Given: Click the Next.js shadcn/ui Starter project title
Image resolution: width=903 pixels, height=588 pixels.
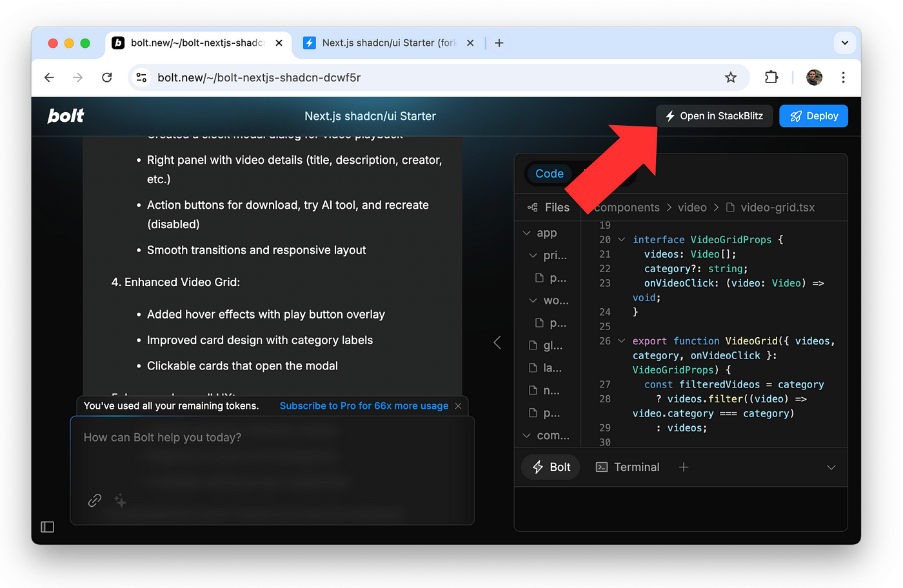Looking at the screenshot, I should 370,116.
